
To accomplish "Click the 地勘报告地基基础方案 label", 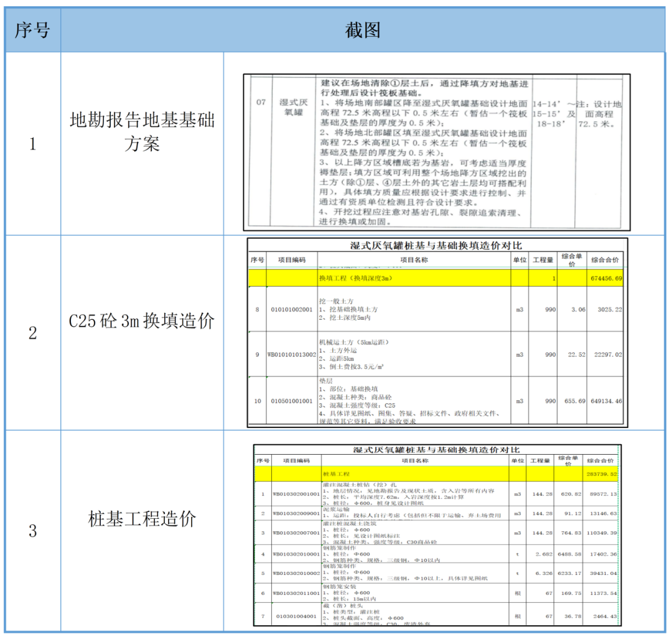I will point(142,132).
